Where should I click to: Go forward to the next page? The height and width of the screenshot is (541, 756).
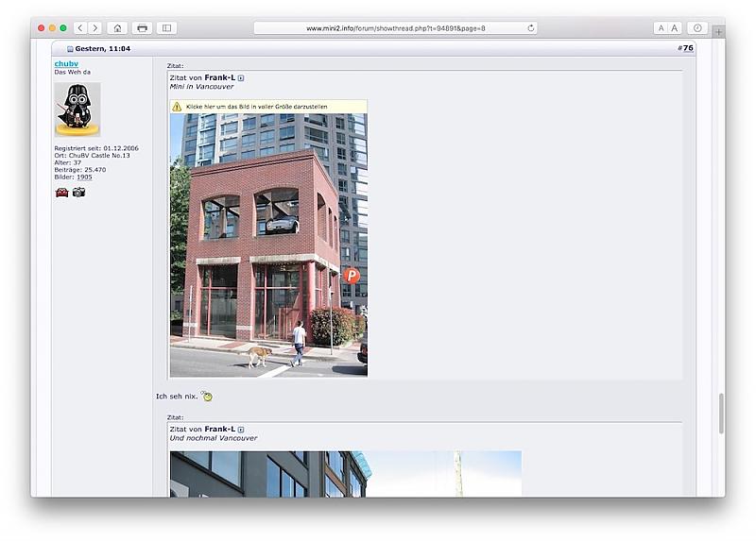click(94, 28)
